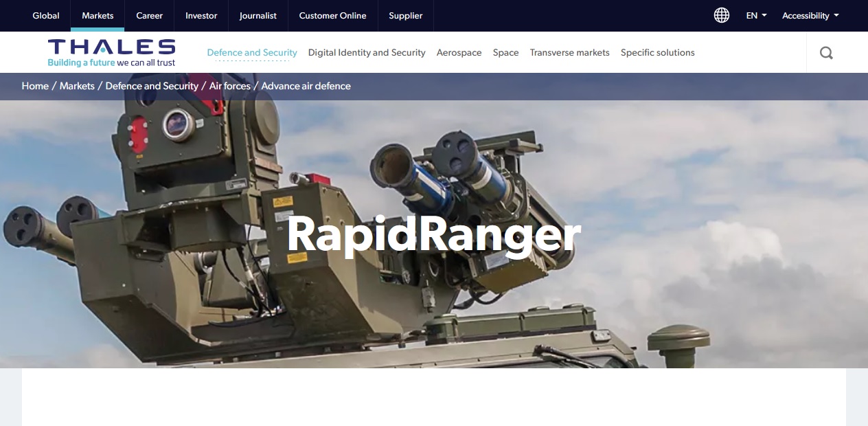
Task: Click the globe icon in top bar
Action: point(721,15)
